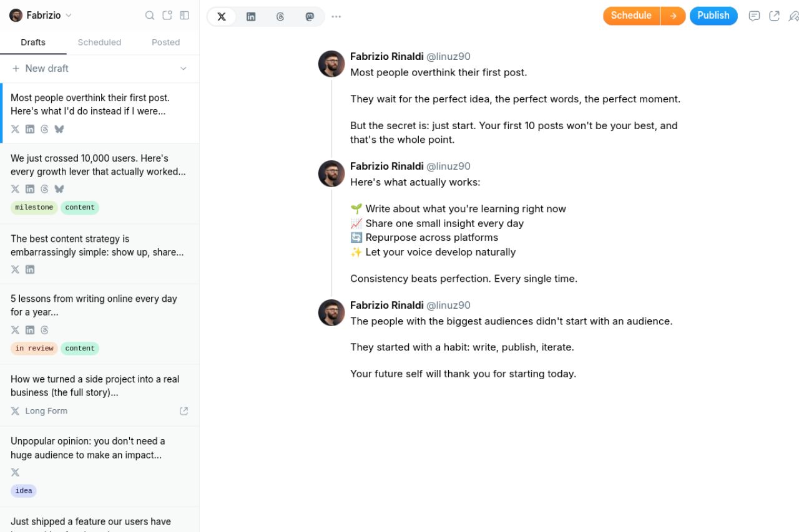Switch preview to the LinkedIn platform
799x532 pixels.
(x=251, y=17)
